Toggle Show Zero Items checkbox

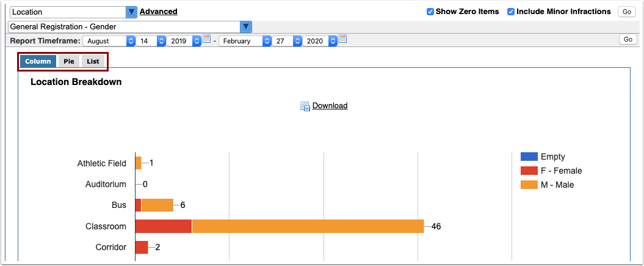coord(430,12)
